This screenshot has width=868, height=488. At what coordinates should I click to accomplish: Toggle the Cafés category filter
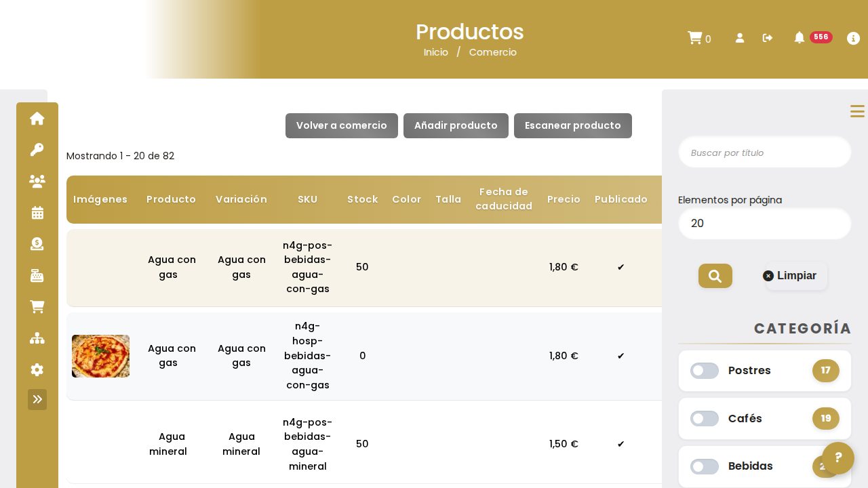[705, 419]
